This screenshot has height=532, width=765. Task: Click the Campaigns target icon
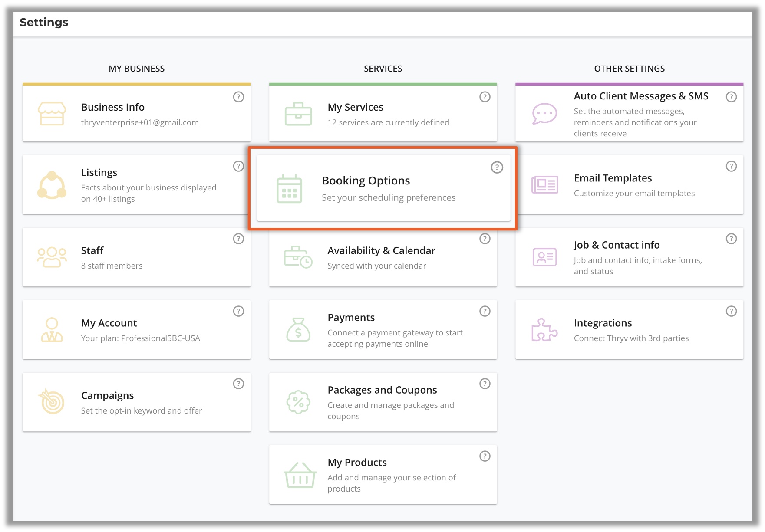point(52,402)
